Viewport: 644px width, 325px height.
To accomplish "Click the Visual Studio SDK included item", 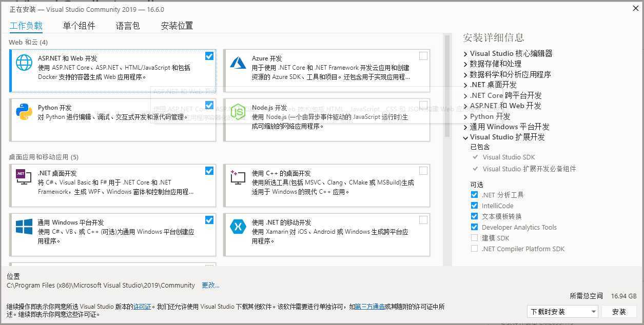I will click(509, 157).
